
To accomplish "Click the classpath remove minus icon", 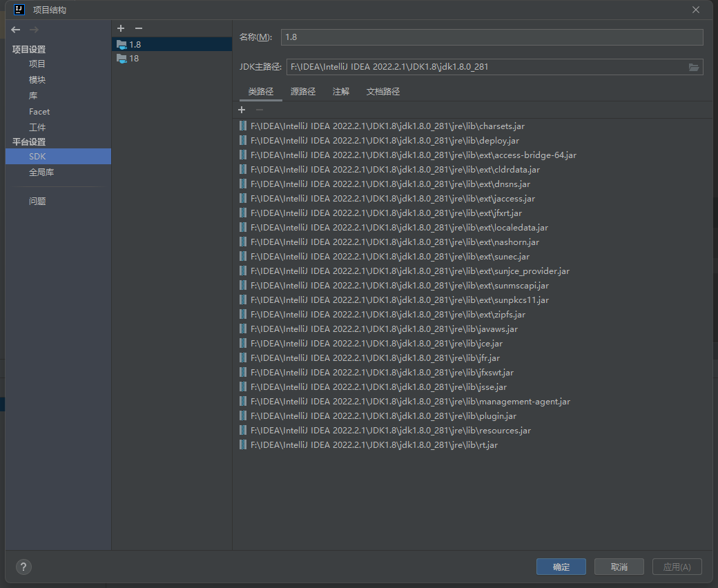I will click(x=260, y=110).
